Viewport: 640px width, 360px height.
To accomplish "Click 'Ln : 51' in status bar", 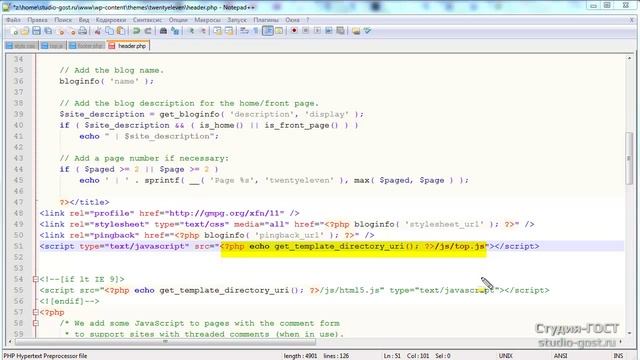I will [391, 356].
